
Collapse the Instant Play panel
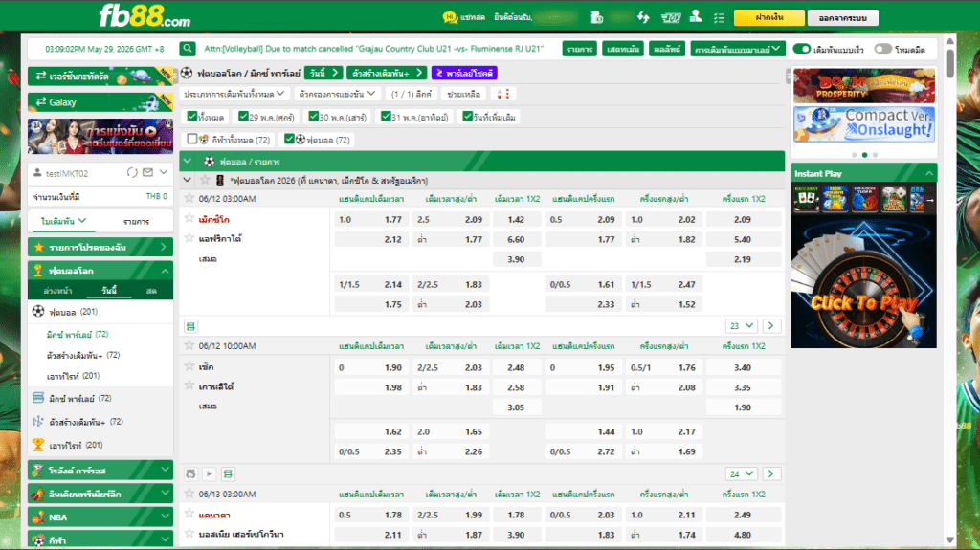point(929,173)
